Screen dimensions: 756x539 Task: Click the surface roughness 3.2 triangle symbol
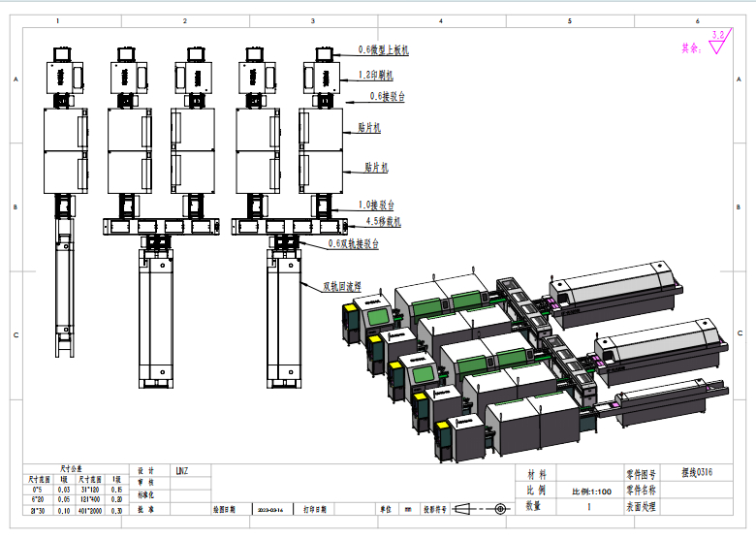click(718, 42)
